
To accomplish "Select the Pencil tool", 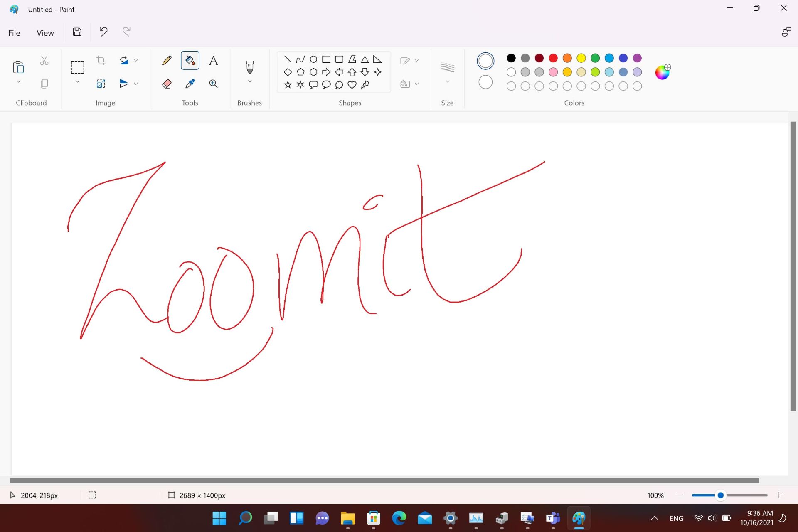I will 167,61.
